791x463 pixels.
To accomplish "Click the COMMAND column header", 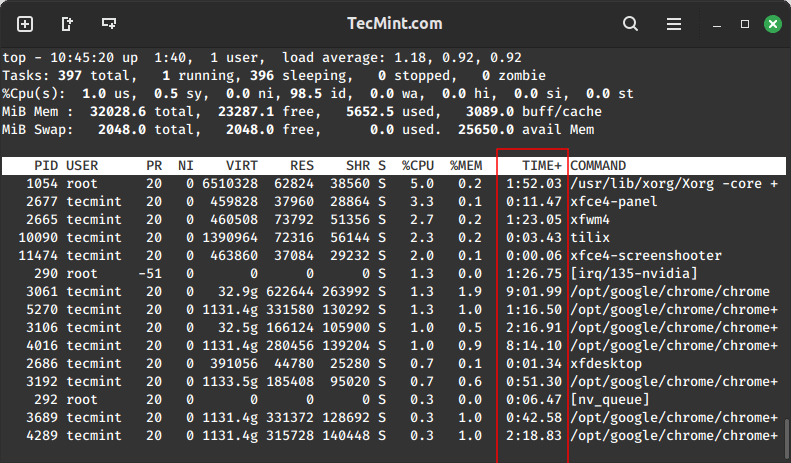I will 598,165.
